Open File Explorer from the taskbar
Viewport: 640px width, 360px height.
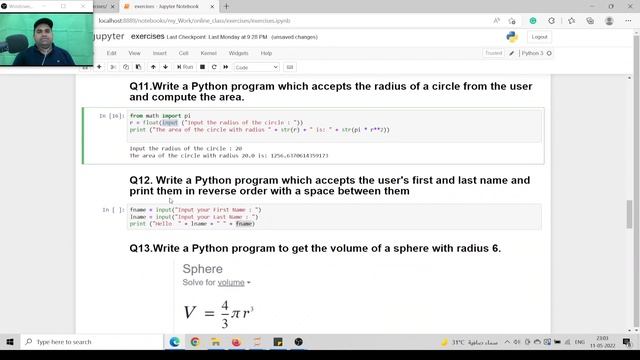coord(216,342)
